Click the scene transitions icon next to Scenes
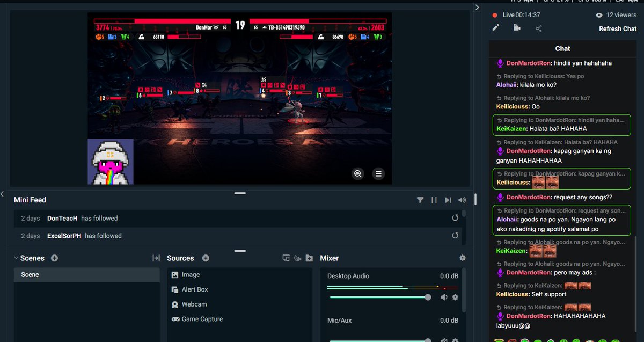 point(156,258)
